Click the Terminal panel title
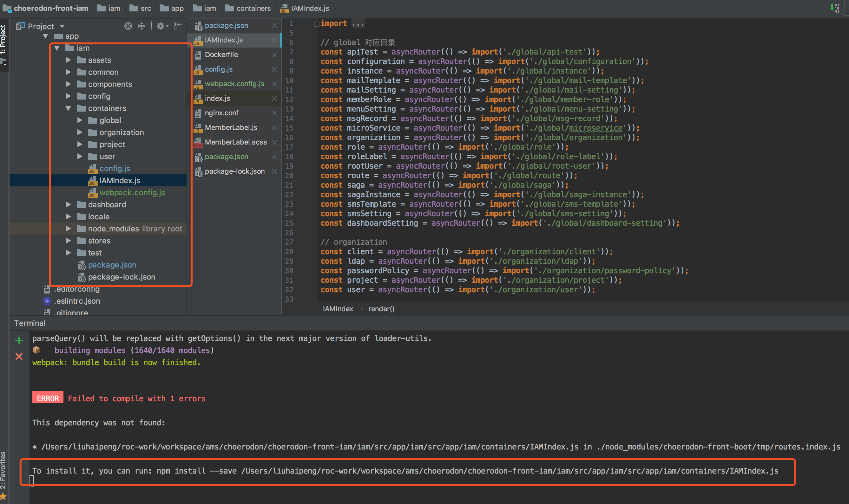Screen dimensions: 849x504 (30, 323)
